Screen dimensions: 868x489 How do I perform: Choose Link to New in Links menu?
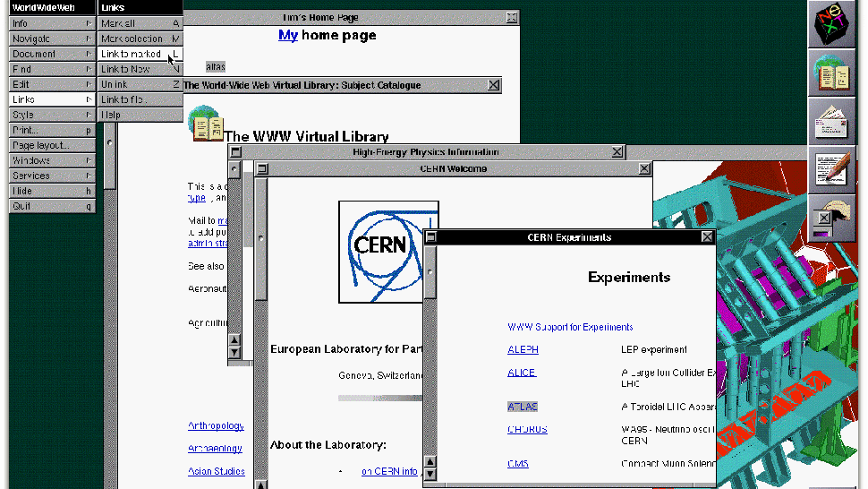(140, 69)
